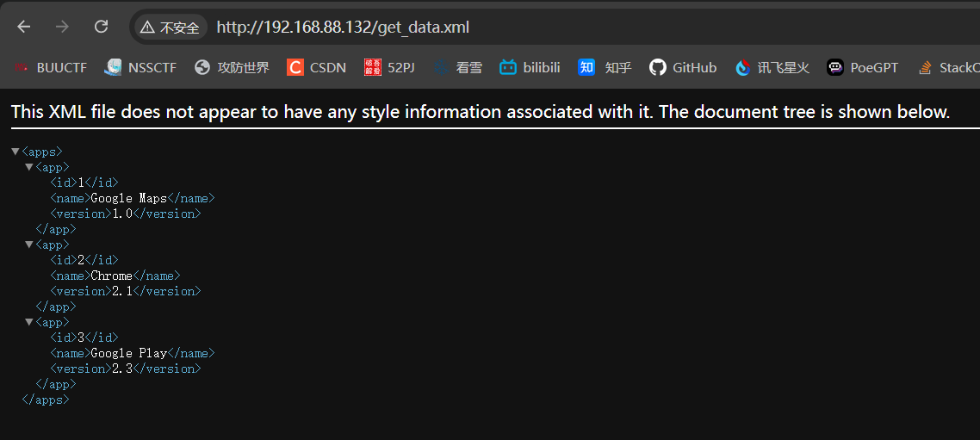Reload the current page
The width and height of the screenshot is (980, 440).
tap(101, 27)
